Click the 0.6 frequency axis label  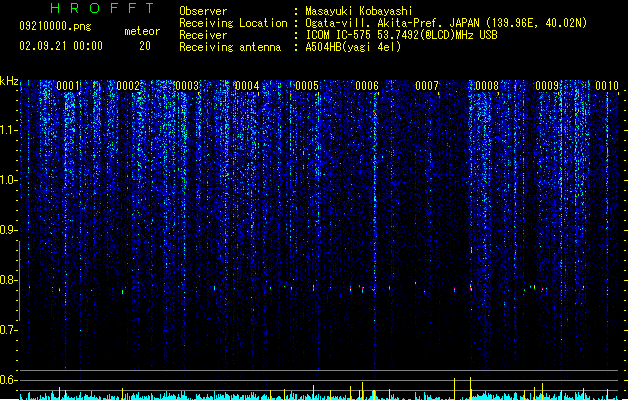(7, 380)
